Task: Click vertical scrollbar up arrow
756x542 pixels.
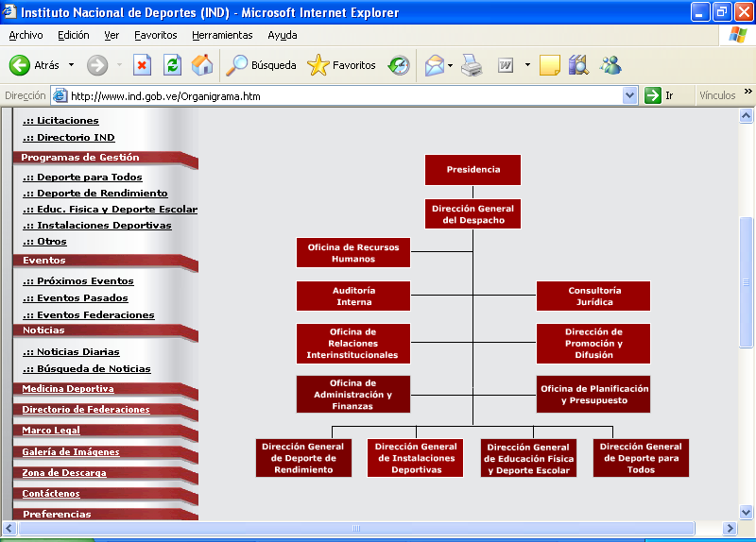Action: (x=746, y=115)
